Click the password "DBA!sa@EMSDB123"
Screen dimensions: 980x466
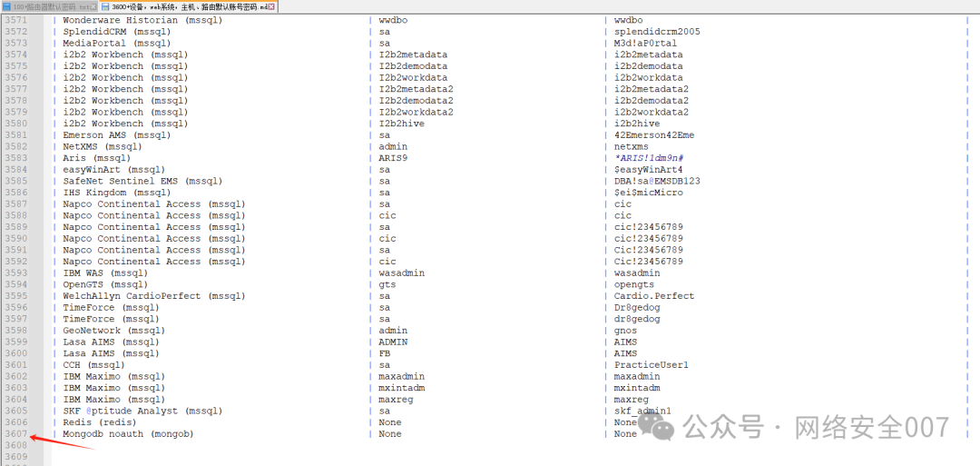point(657,181)
